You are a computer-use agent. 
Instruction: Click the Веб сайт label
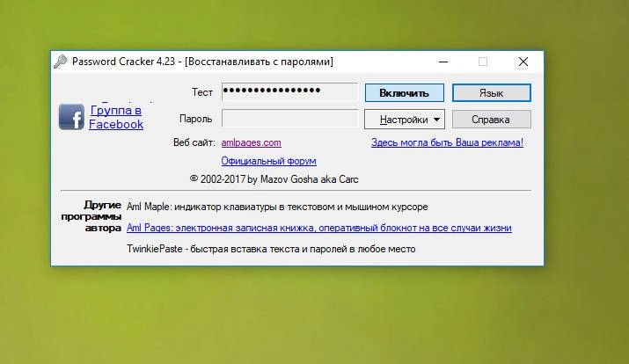click(194, 142)
